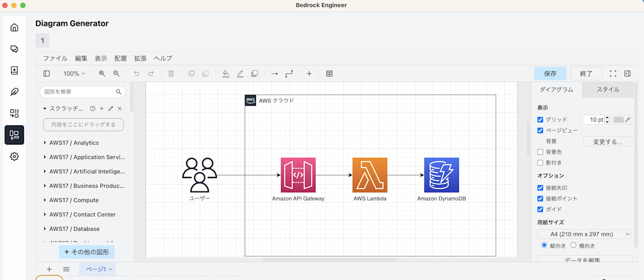Expand AWS17 / Application Services category
This screenshot has width=644, height=280.
pos(84,157)
